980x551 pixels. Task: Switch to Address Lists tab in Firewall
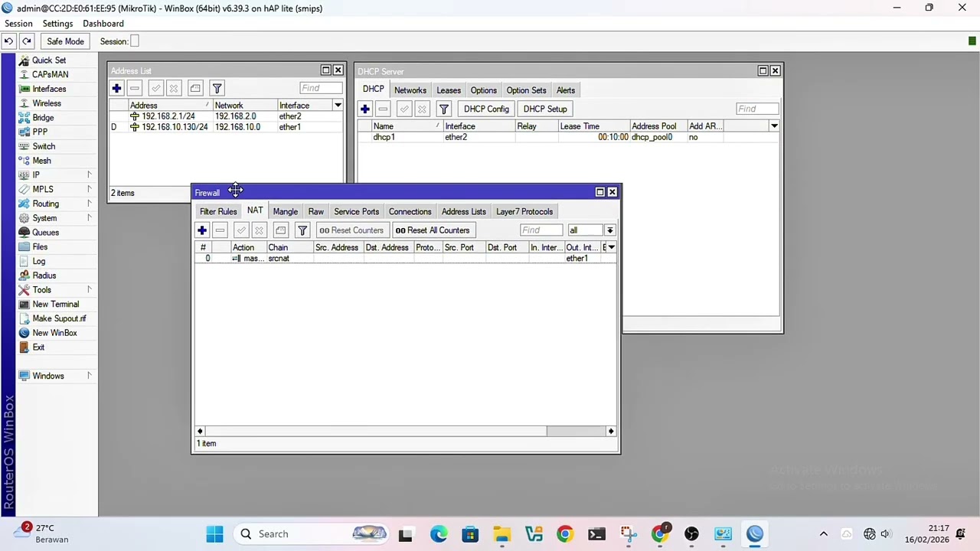pyautogui.click(x=463, y=212)
